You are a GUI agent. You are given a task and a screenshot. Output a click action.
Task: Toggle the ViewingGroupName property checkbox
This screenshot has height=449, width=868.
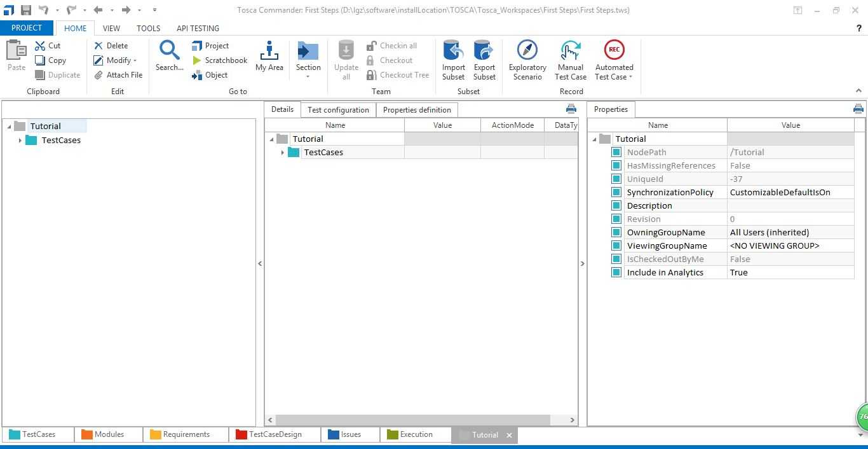(616, 245)
